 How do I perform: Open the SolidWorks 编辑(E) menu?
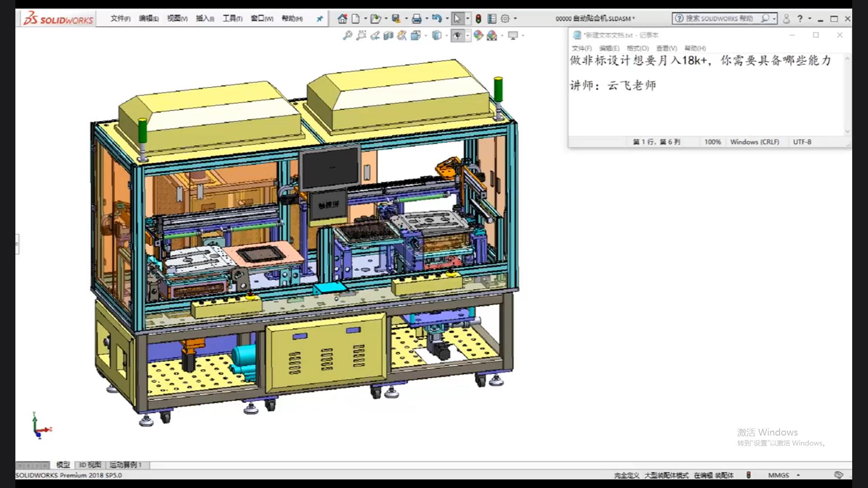[149, 19]
